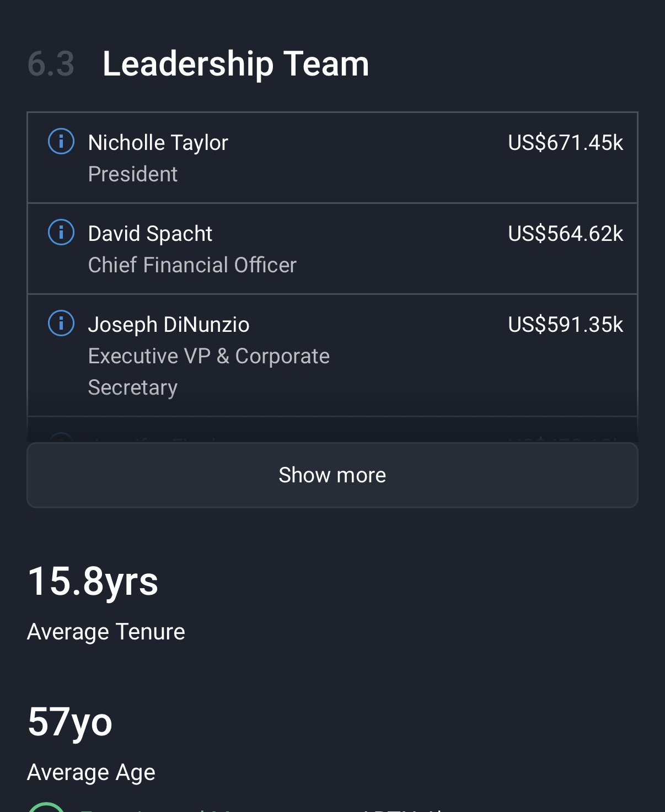
Task: Click the President title text
Action: [133, 174]
